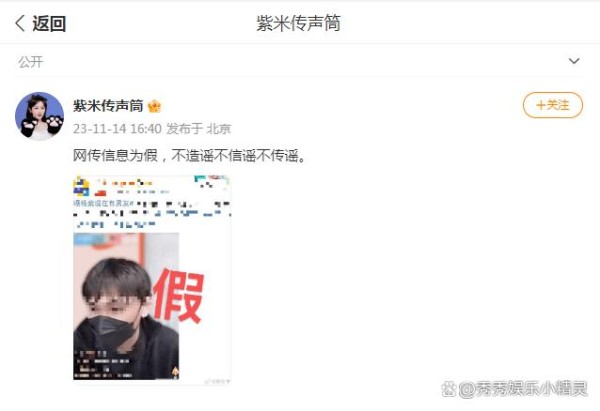Select the post text 网传信息为假
The image size is (600, 411).
(x=116, y=155)
